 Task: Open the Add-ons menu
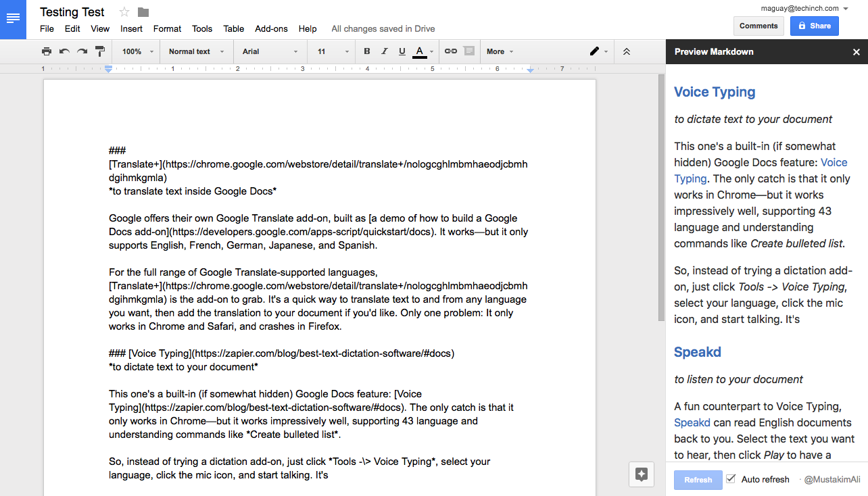271,29
